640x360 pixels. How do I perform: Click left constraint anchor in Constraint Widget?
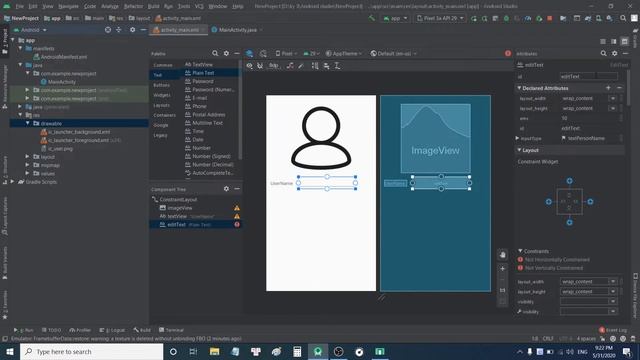pyautogui.click(x=549, y=202)
